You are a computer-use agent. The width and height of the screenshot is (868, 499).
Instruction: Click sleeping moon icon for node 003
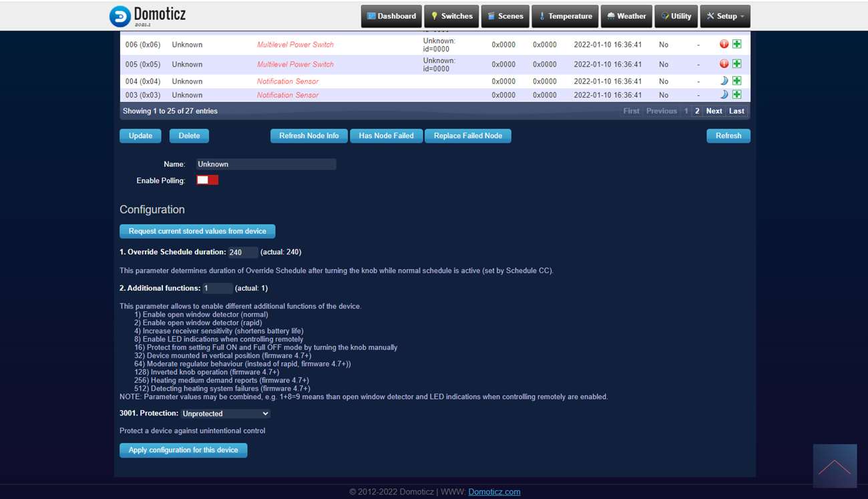coord(724,95)
